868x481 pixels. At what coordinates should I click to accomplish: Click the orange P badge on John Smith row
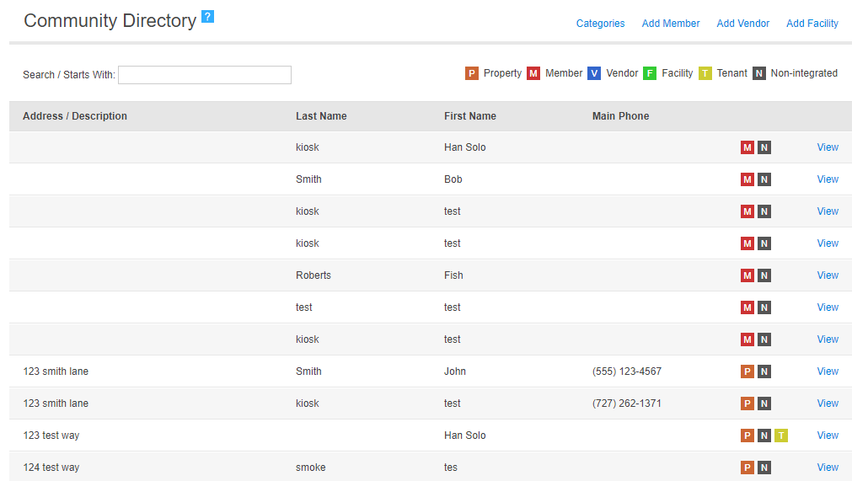tap(747, 371)
